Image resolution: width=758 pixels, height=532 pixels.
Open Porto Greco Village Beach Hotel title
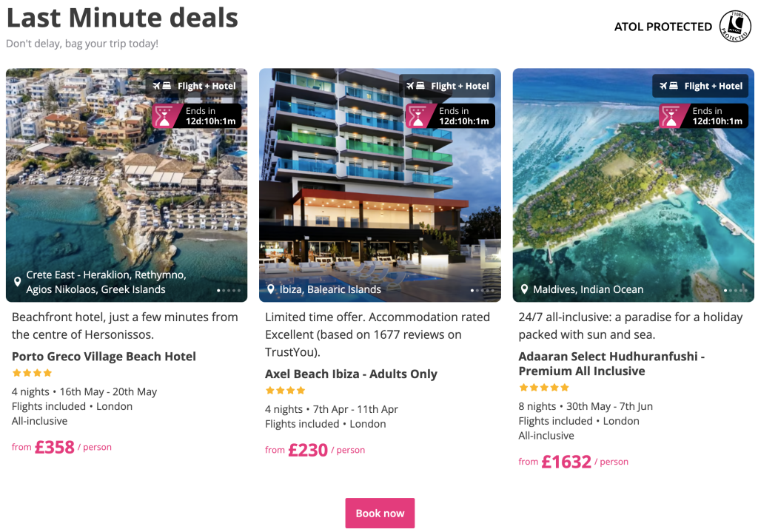click(104, 356)
